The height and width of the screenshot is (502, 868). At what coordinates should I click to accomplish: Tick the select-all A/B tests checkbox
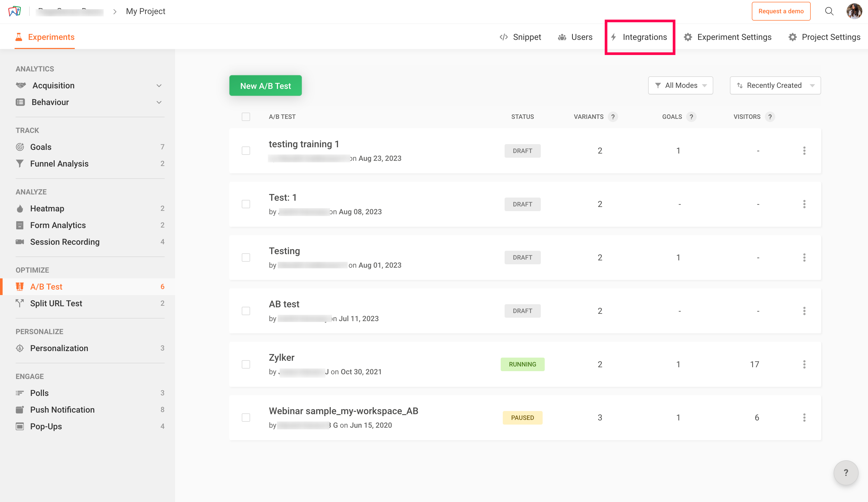coord(246,117)
